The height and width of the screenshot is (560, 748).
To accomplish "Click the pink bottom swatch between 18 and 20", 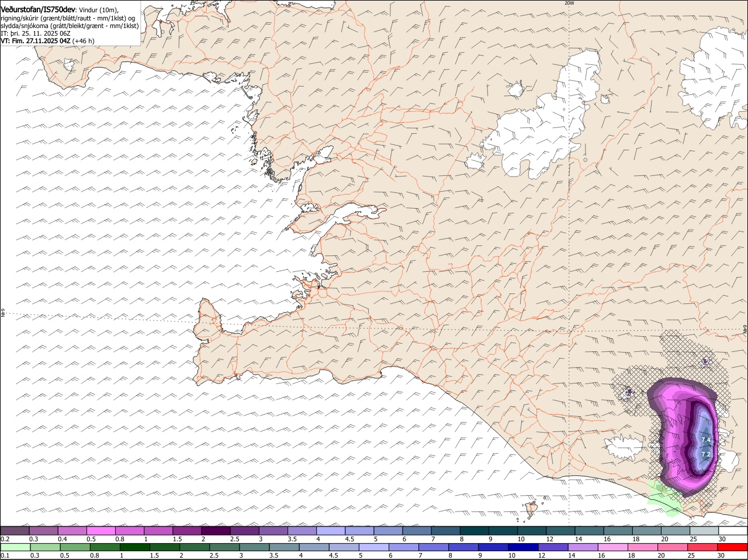I will pos(643,547).
